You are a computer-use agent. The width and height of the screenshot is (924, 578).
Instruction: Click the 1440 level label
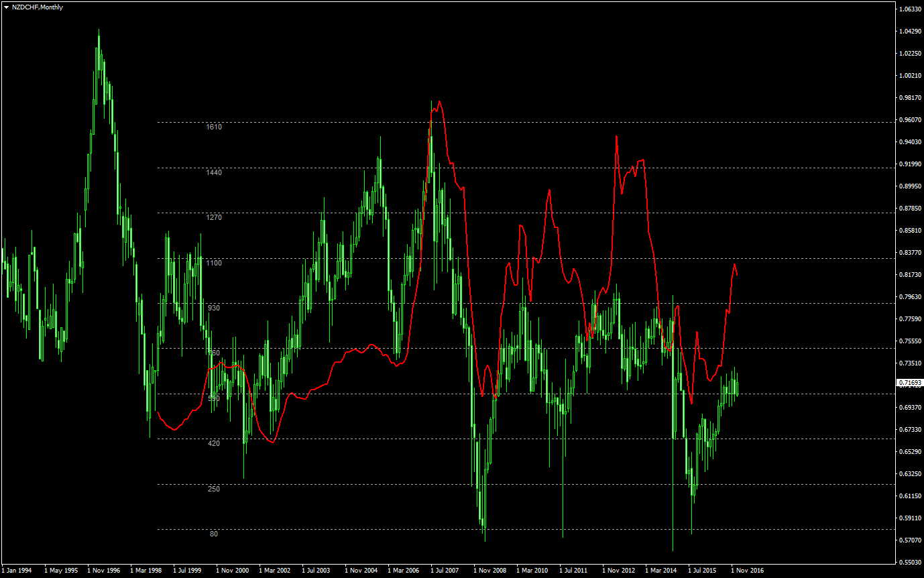(214, 172)
